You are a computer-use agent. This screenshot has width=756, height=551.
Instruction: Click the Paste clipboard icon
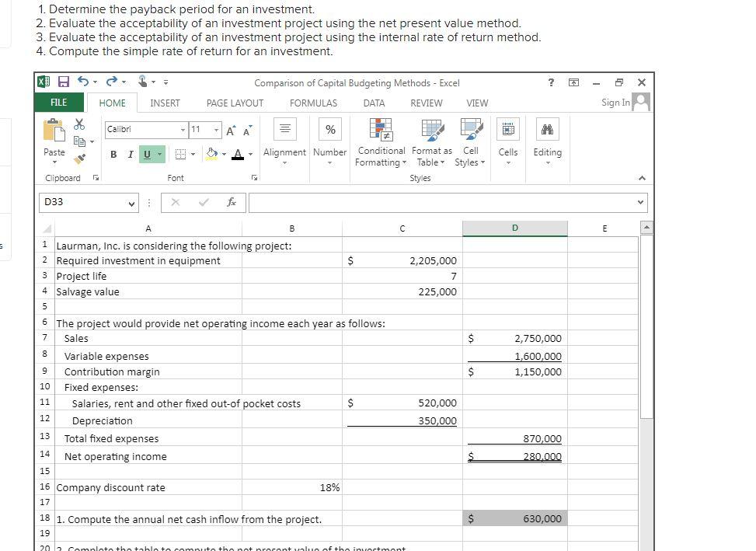pyautogui.click(x=54, y=130)
